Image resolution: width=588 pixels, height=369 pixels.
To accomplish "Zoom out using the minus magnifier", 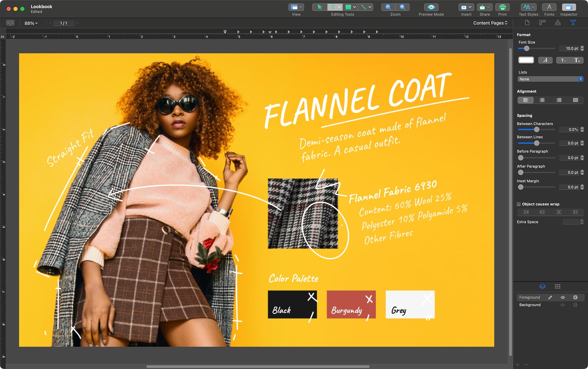I will click(x=387, y=7).
